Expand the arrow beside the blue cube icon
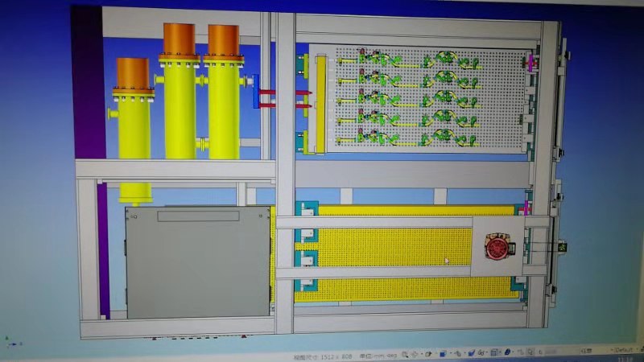This screenshot has width=644, height=362. point(452,354)
